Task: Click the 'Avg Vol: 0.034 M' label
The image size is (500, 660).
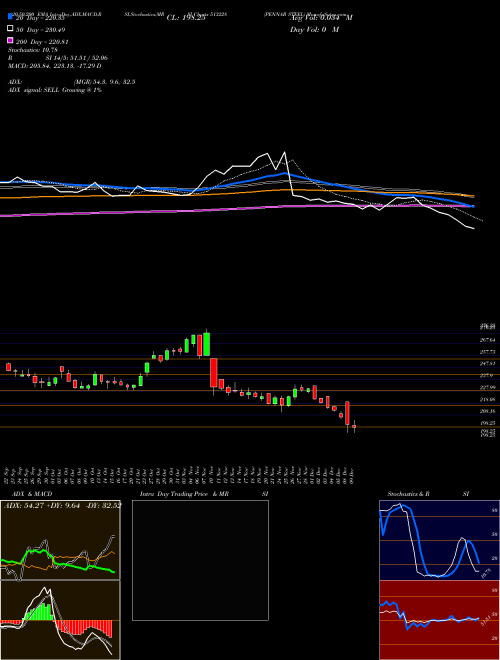Action: click(322, 18)
